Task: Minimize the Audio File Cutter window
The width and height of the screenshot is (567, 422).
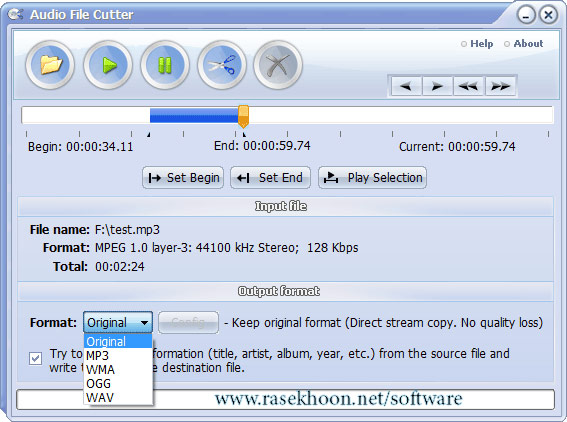Action: coord(526,15)
